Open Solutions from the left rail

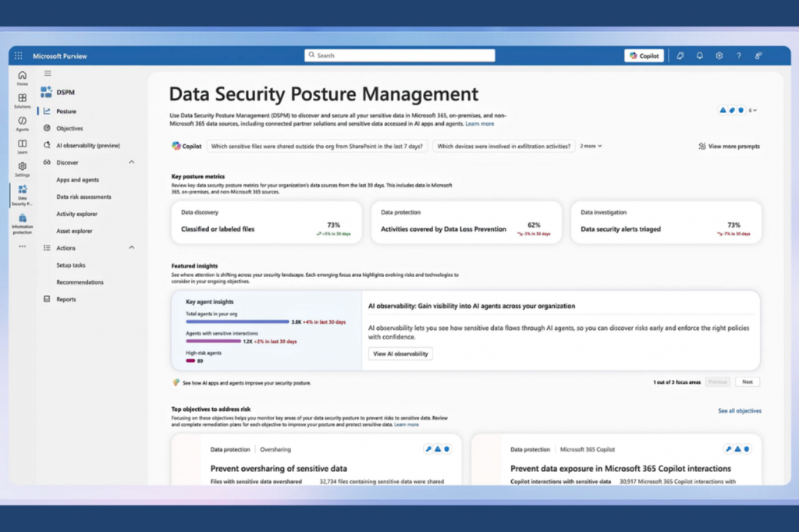point(22,100)
